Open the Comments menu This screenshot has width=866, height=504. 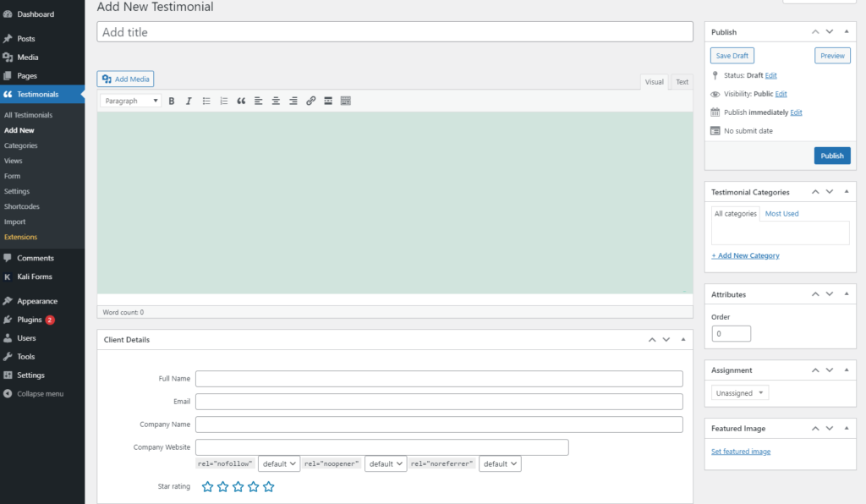(x=42, y=258)
